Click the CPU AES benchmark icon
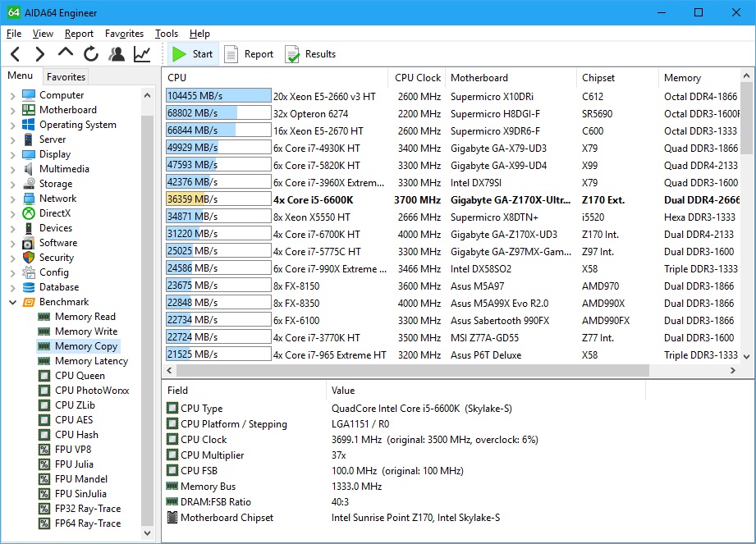 [x=44, y=420]
